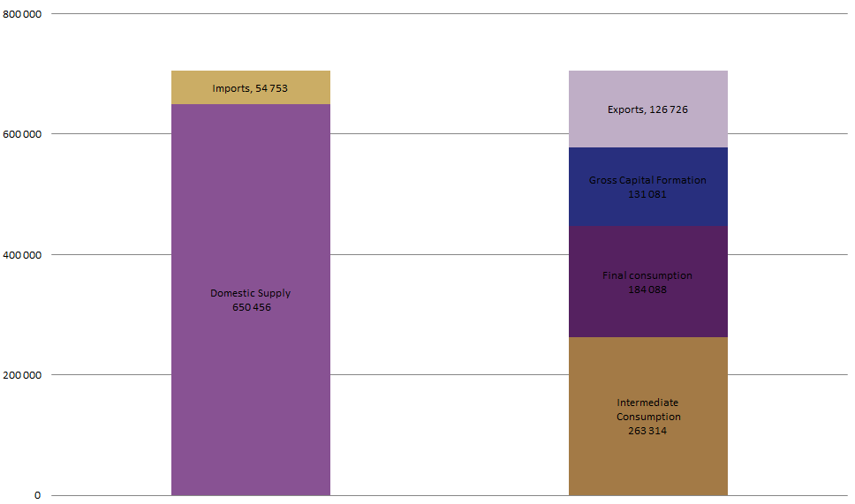
Task: Select the Final consumption bar segment
Action: [x=648, y=282]
